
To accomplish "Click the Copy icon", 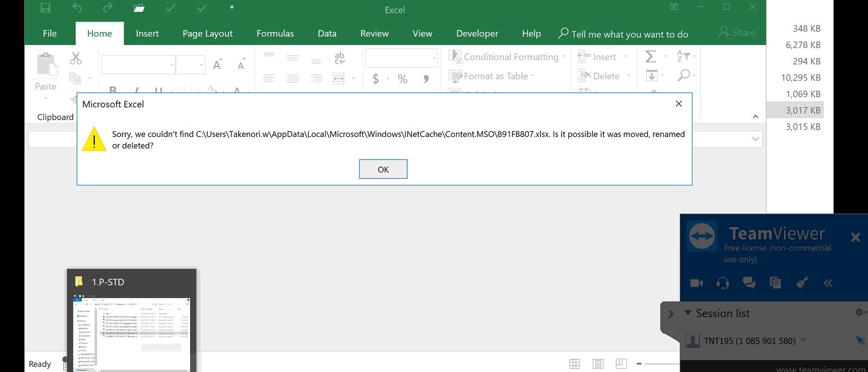I will click(74, 78).
